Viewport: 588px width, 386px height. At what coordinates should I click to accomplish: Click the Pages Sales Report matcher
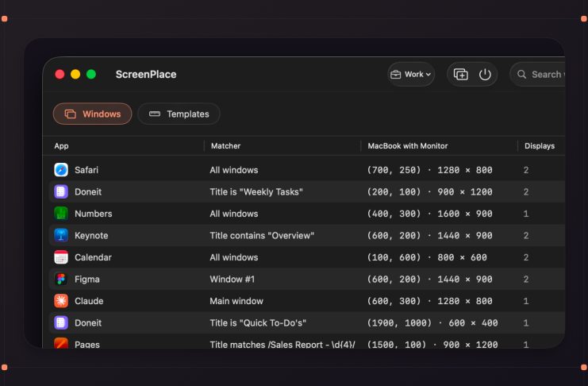pos(282,345)
